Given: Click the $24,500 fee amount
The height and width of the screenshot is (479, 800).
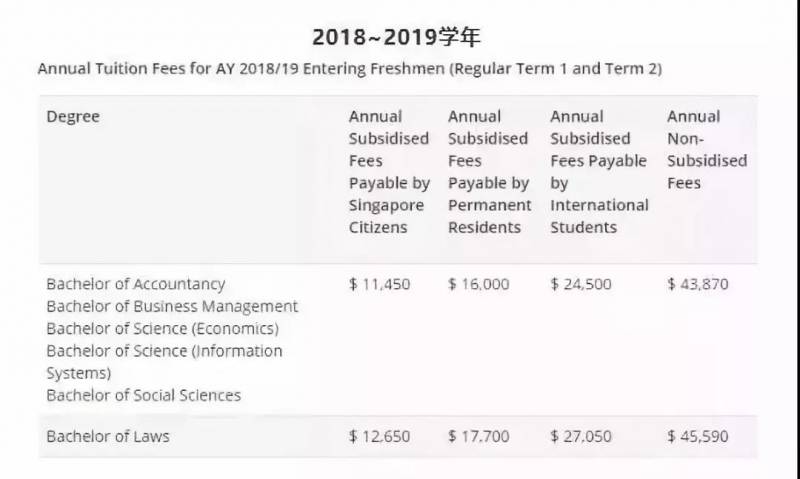Looking at the screenshot, I should tap(580, 284).
